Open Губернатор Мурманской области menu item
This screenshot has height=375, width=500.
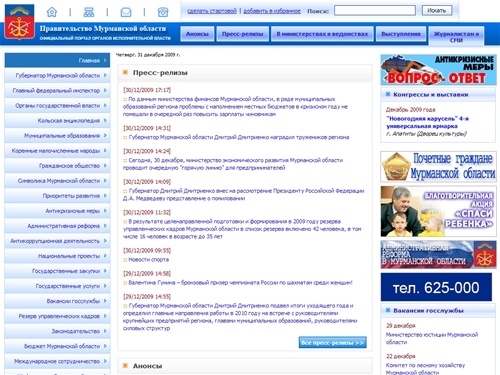[x=57, y=75]
